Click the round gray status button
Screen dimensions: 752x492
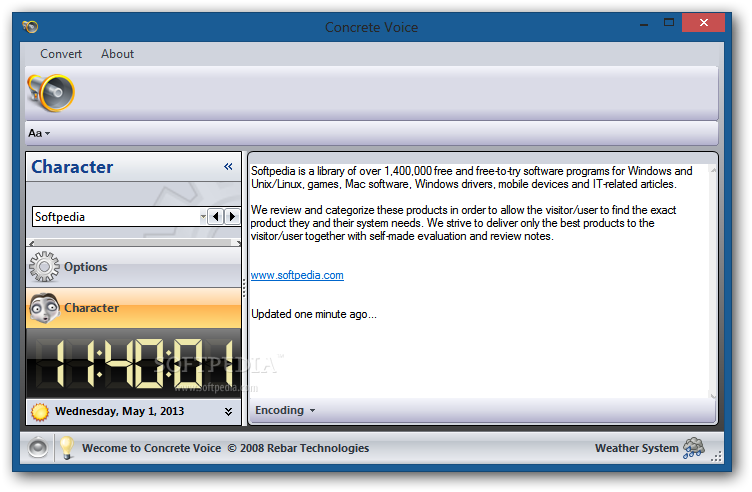[38, 448]
